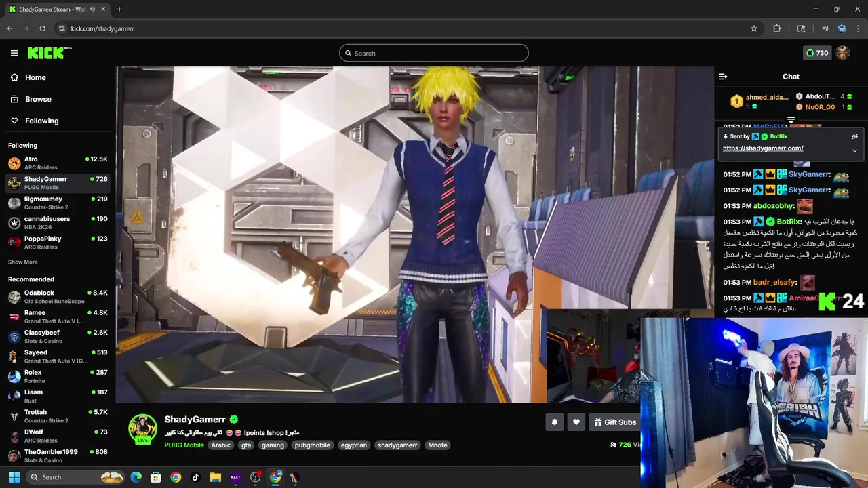The height and width of the screenshot is (488, 868).
Task: Select the Mnofe tag
Action: coord(437,445)
